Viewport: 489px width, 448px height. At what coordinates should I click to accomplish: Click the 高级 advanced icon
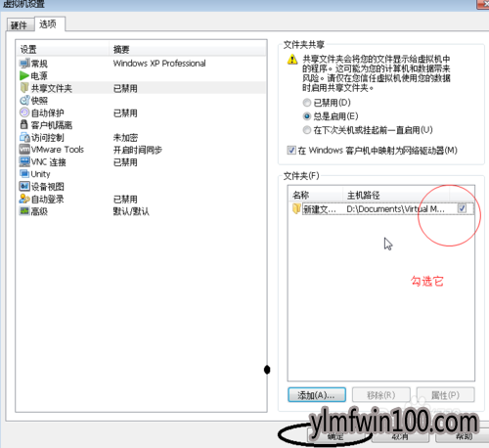coord(24,211)
